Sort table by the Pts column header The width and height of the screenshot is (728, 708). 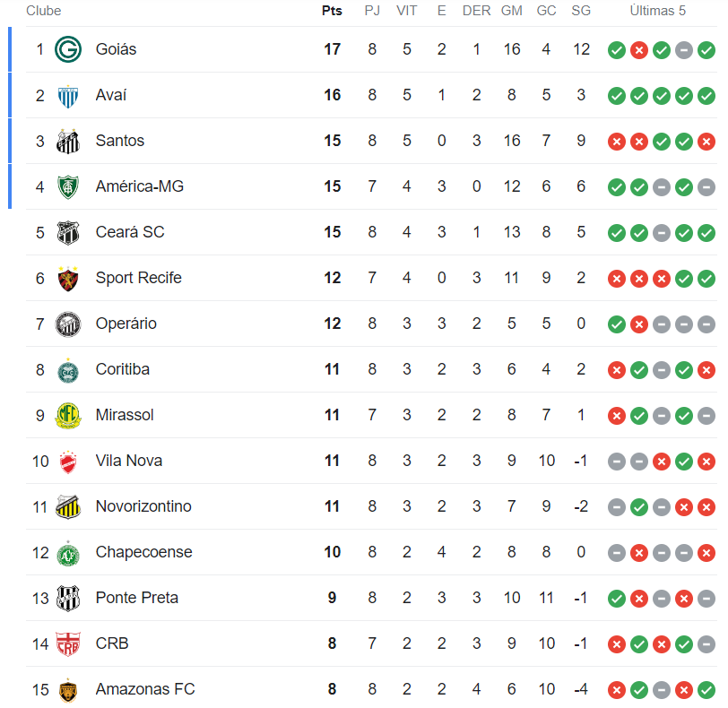(x=332, y=11)
